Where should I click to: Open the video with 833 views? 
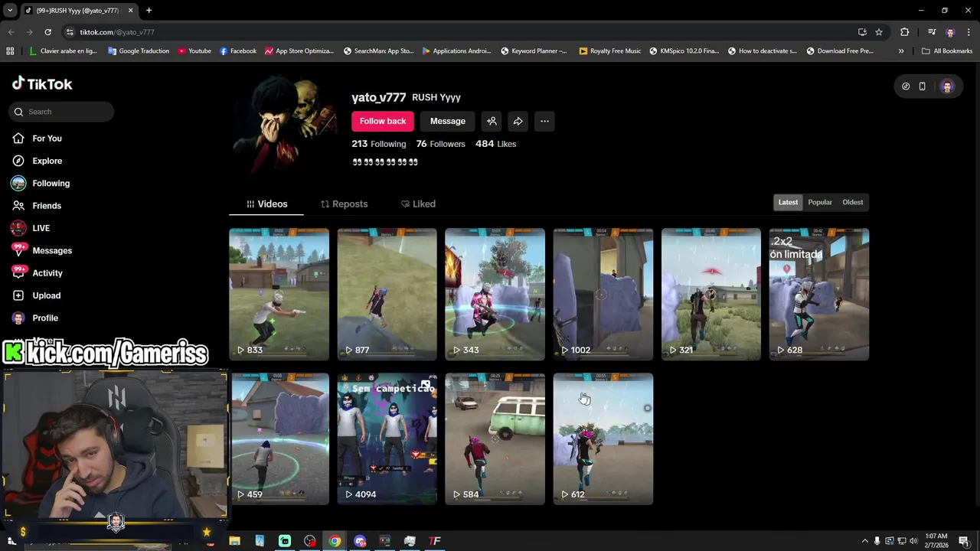[279, 294]
